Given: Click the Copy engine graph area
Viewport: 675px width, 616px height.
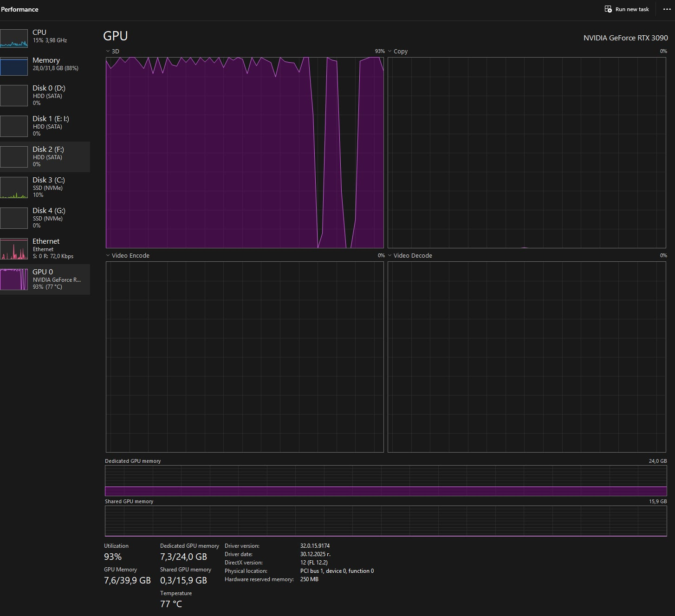Looking at the screenshot, I should click(527, 153).
